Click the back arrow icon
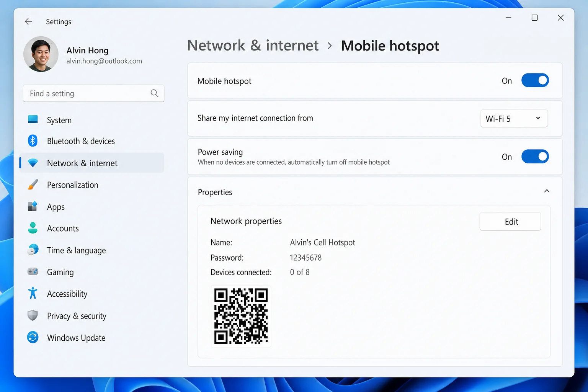588x392 pixels. pos(28,21)
